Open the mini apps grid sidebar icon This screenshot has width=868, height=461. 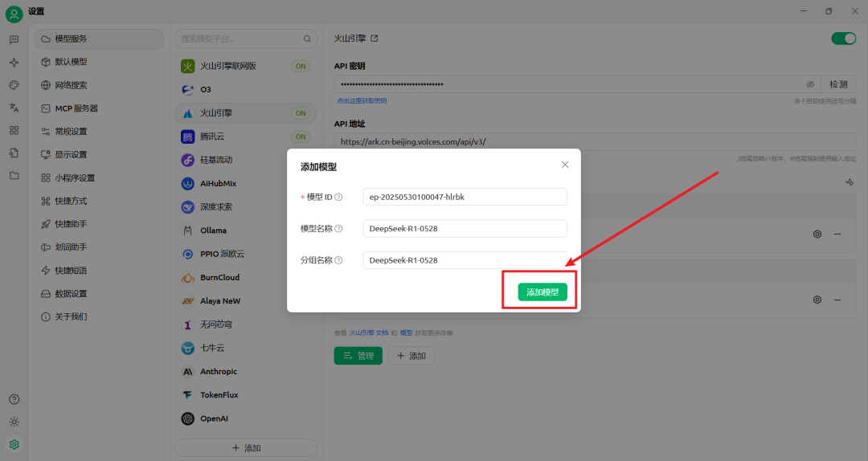(x=14, y=130)
